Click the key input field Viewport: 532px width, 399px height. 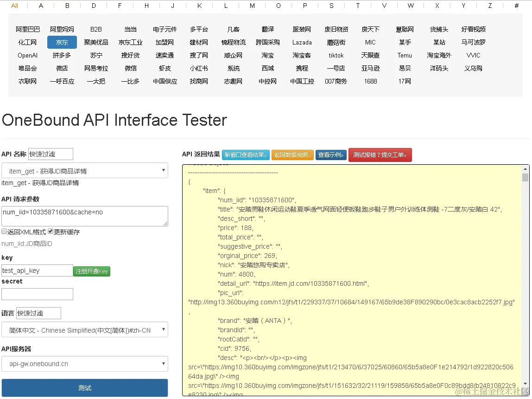click(38, 270)
